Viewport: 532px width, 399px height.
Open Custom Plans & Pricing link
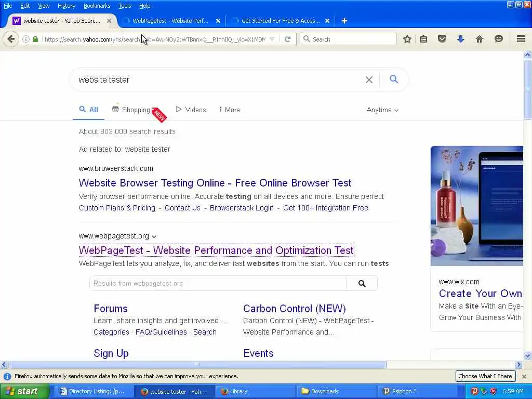(x=117, y=208)
